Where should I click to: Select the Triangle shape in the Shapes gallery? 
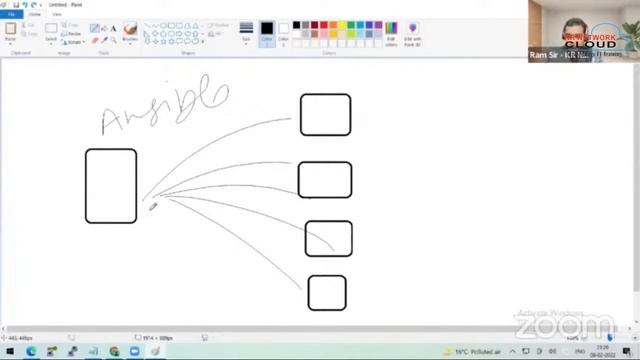[x=196, y=26]
